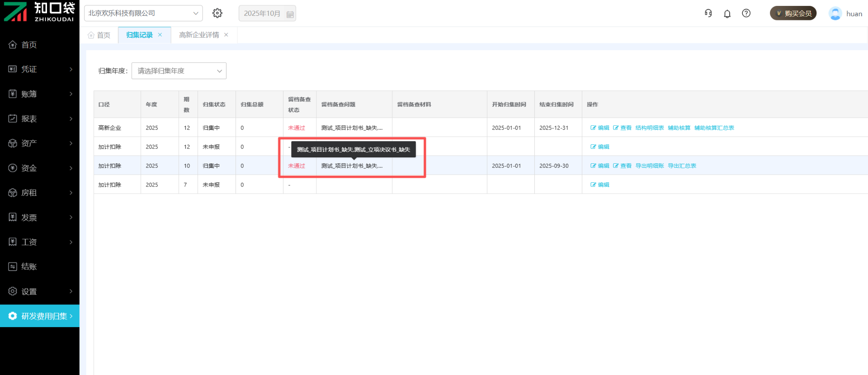868x375 pixels.
Task: Select the 研发费用归集 sidebar item
Action: (x=40, y=316)
